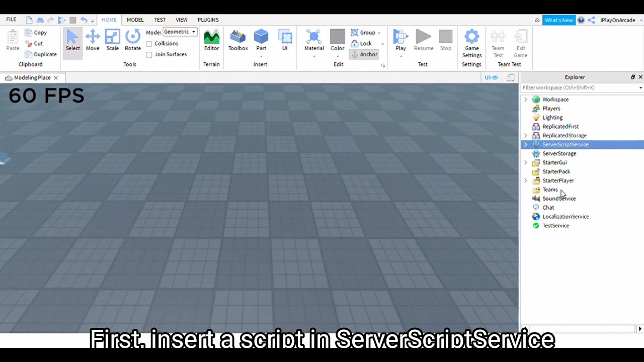
Task: Open the Color dropdown arrow
Action: coord(338,56)
